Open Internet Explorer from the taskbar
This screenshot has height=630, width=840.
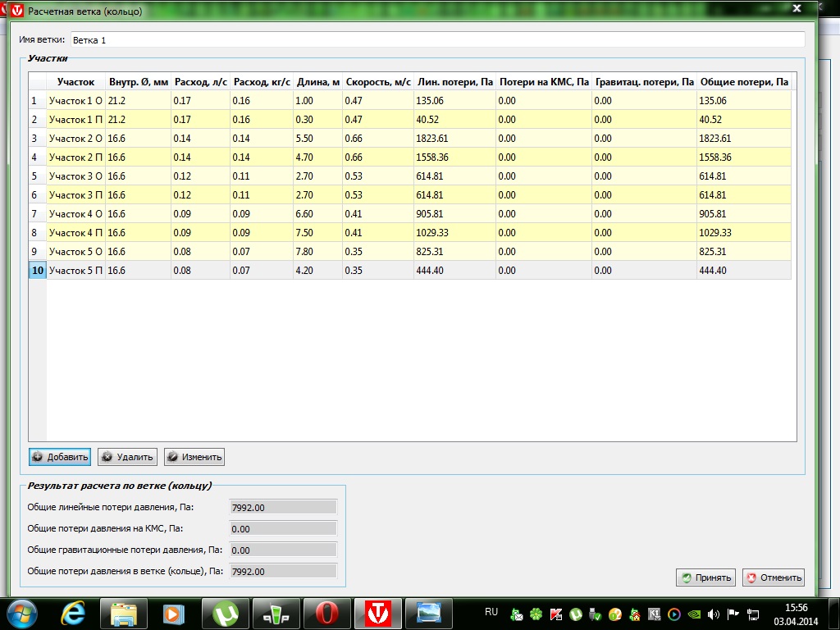point(74,613)
